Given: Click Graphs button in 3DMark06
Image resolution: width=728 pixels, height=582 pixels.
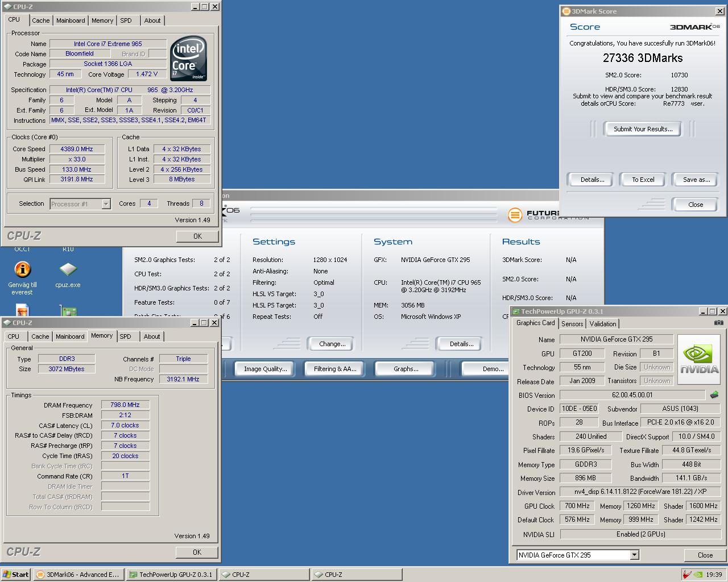Looking at the screenshot, I should point(406,369).
